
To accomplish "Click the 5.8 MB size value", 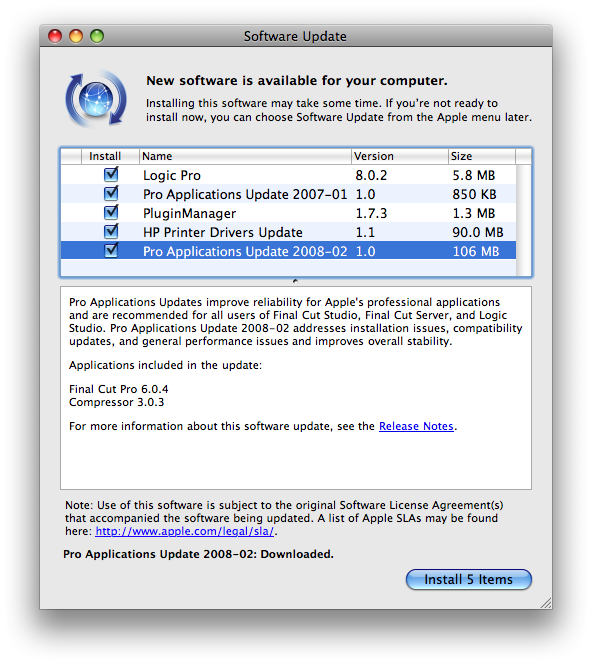I will click(x=473, y=175).
